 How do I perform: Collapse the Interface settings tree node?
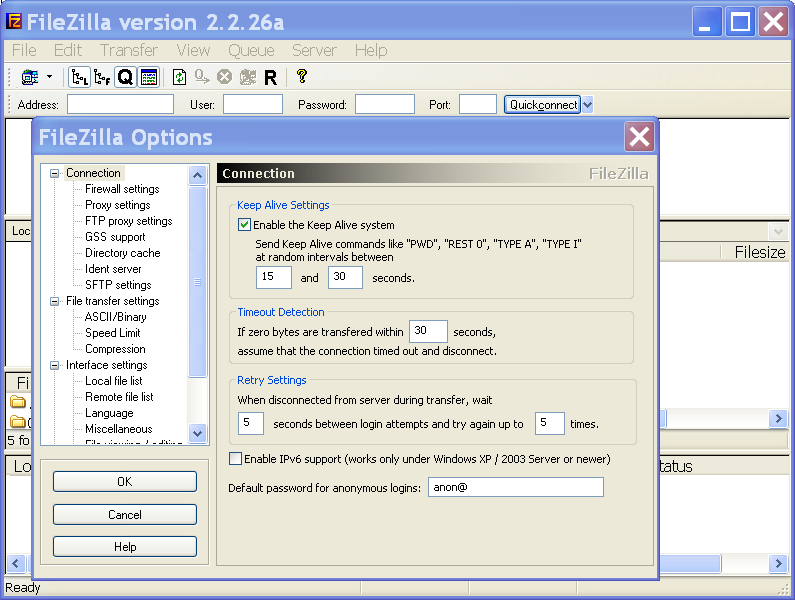54,365
